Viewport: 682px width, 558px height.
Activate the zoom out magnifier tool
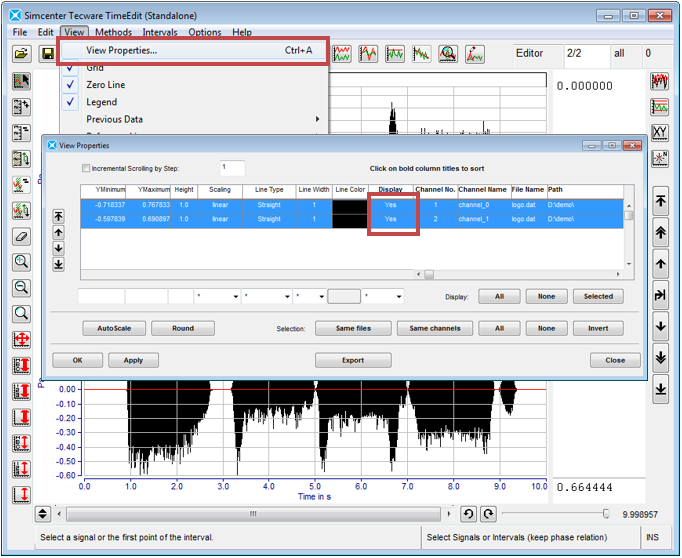tap(21, 288)
